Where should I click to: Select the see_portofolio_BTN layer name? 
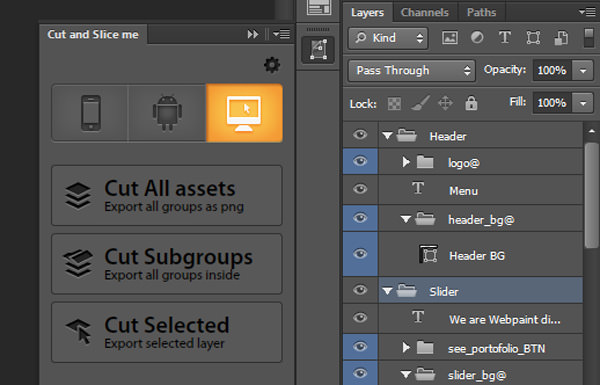click(496, 349)
